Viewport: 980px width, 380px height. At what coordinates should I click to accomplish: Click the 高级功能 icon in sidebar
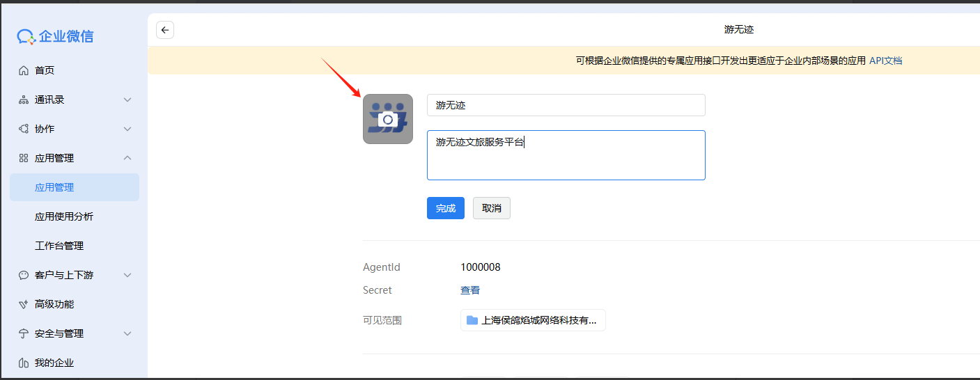[x=24, y=304]
